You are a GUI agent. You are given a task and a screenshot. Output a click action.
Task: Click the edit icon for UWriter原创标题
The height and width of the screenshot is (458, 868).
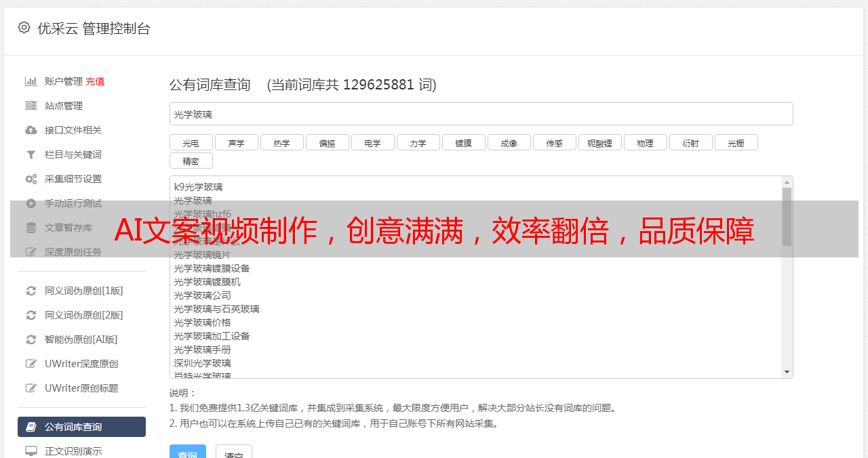click(x=31, y=388)
